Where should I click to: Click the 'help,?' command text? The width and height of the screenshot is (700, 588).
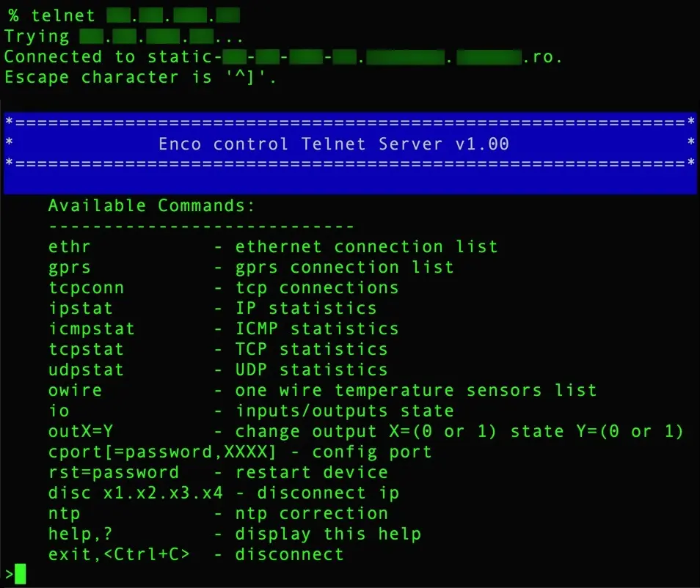pos(81,534)
